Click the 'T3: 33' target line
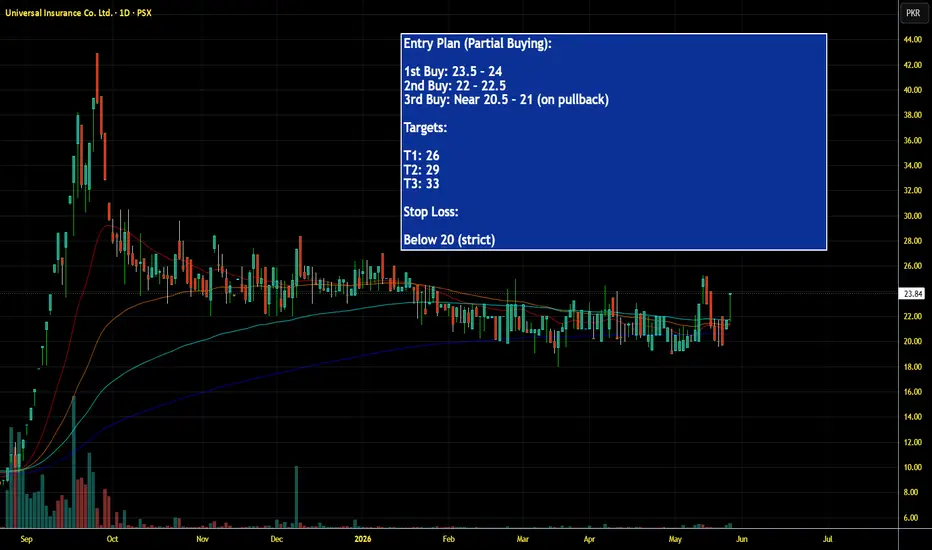932x550 pixels. (421, 184)
